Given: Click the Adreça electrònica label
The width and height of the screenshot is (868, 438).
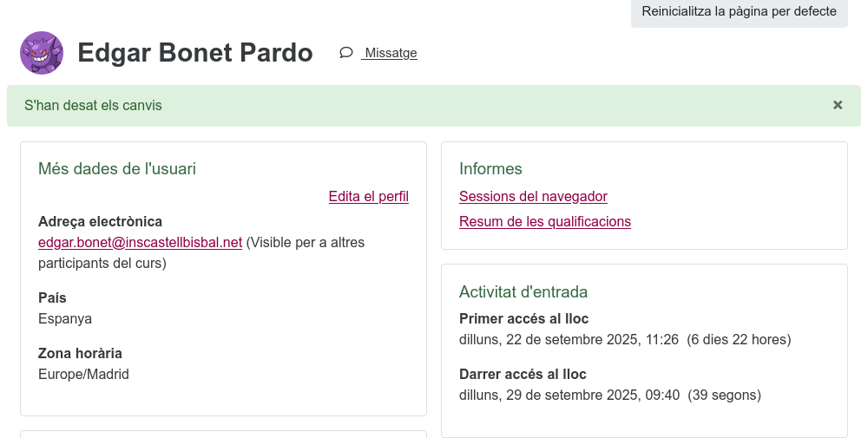Looking at the screenshot, I should click(100, 222).
